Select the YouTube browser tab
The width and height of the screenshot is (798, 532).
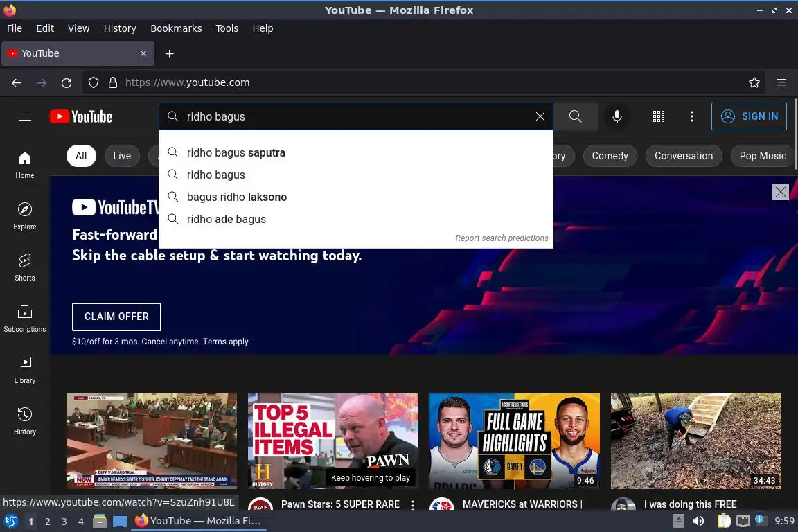point(78,53)
